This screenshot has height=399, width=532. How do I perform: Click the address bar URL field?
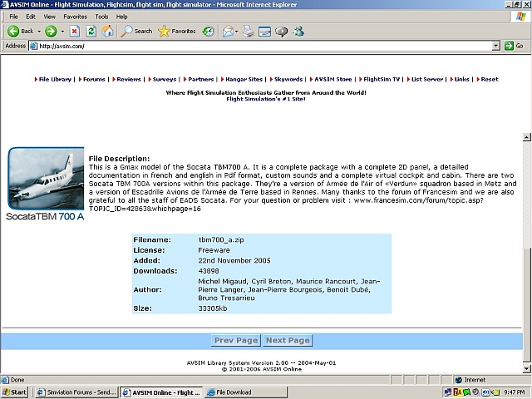[249, 46]
